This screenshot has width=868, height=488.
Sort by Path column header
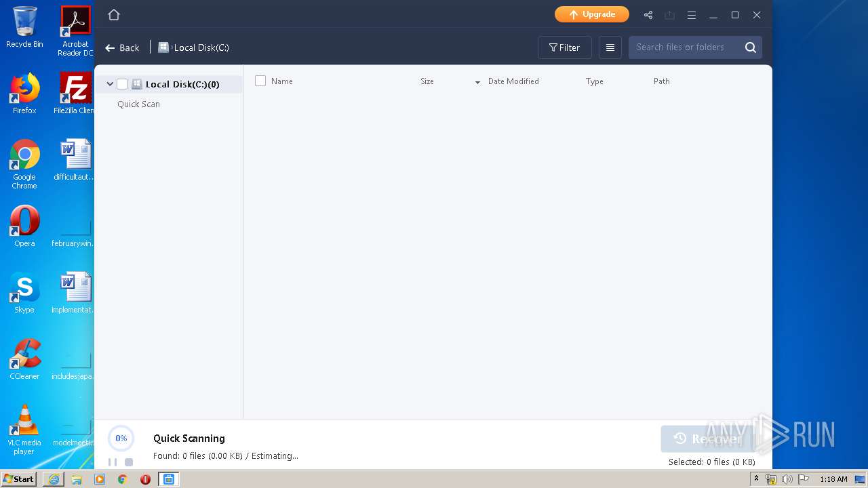[x=662, y=81]
